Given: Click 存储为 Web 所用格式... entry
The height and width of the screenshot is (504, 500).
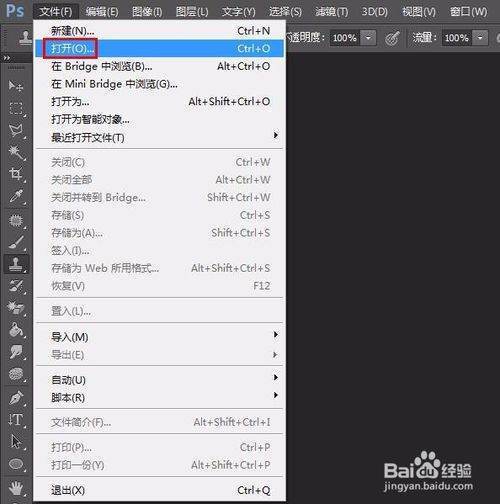Looking at the screenshot, I should point(160,268).
